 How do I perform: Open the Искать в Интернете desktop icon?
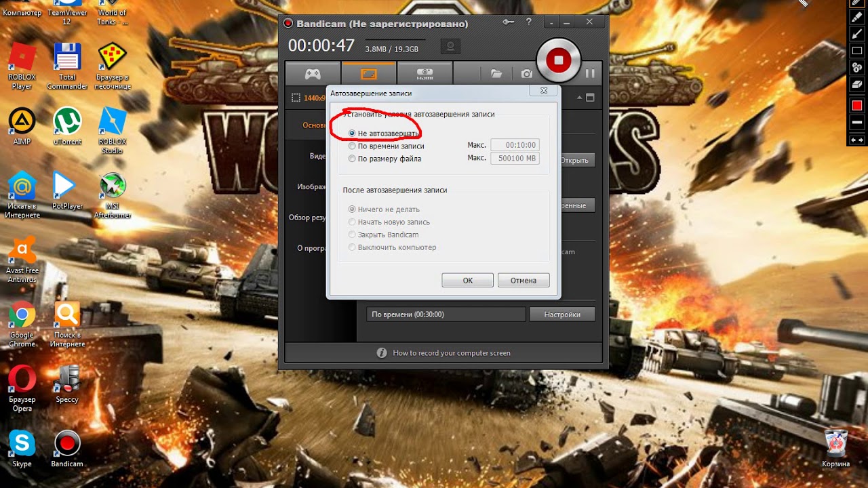point(22,195)
